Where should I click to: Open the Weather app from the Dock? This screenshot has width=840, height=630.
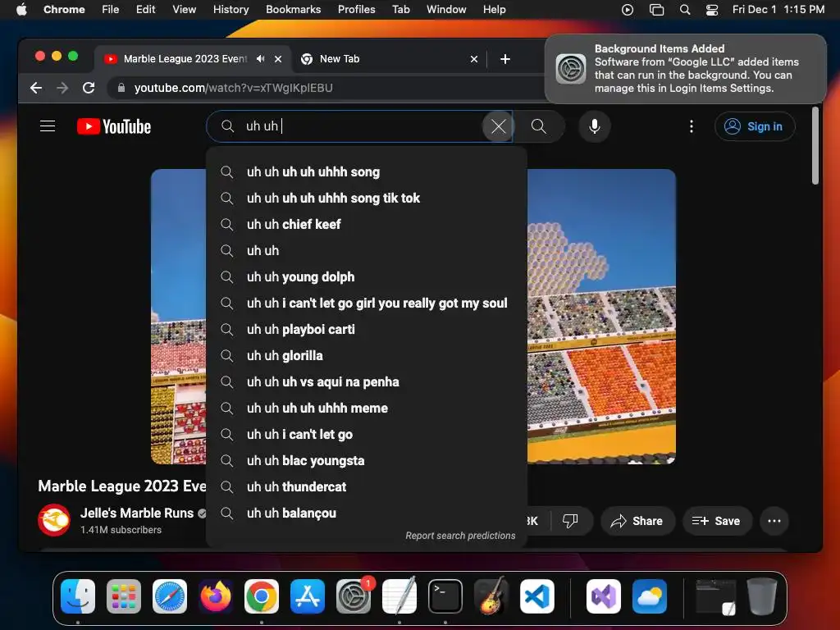point(650,596)
